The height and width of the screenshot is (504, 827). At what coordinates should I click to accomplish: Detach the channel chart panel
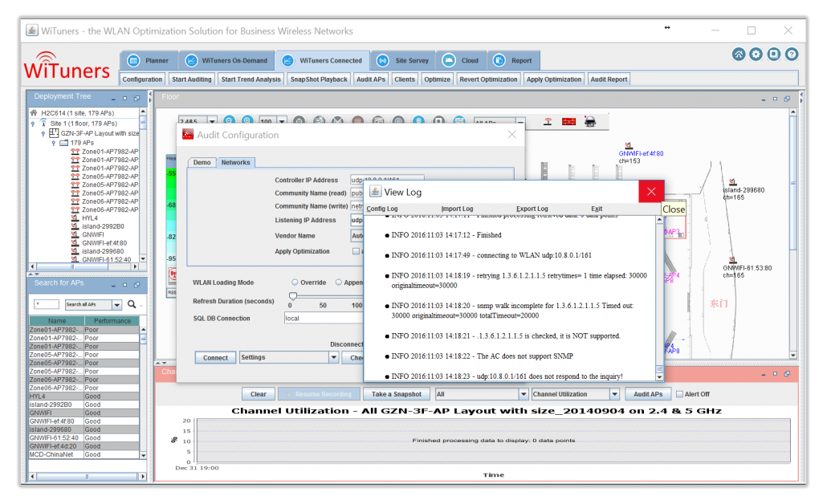(x=787, y=374)
